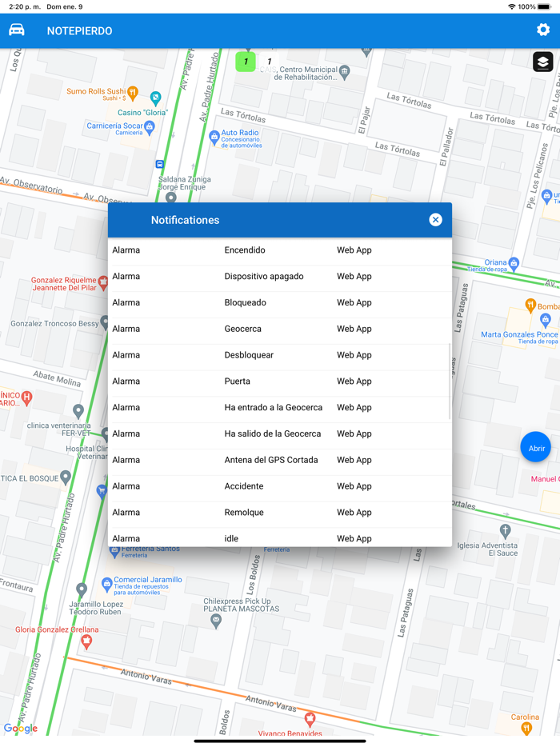Select the Remolque alarm row
The image size is (560, 747).
tap(280, 512)
